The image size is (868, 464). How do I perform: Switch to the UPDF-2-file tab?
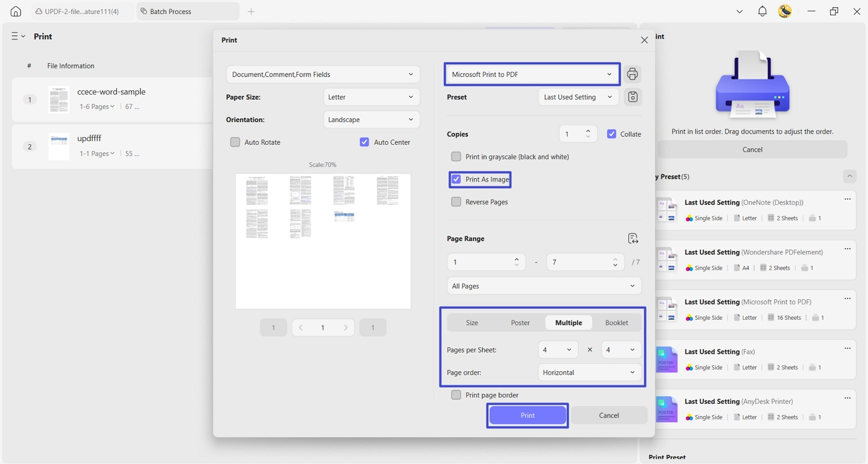(81, 11)
